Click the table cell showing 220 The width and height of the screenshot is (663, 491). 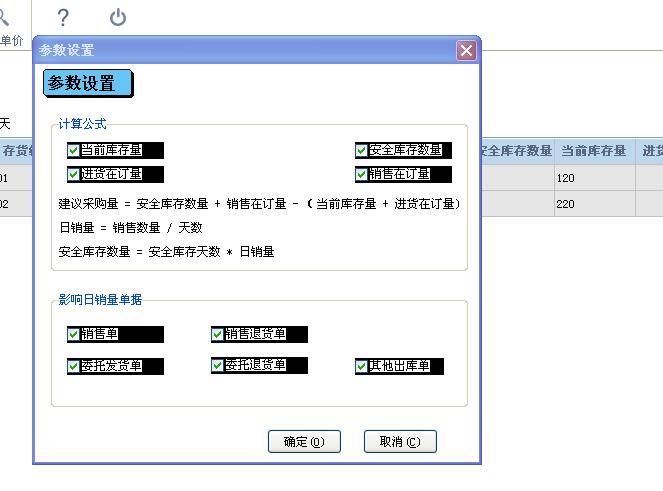593,203
